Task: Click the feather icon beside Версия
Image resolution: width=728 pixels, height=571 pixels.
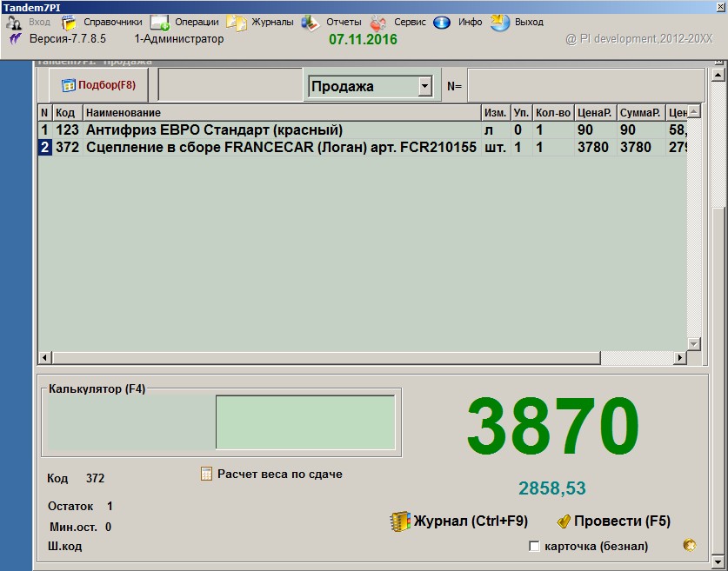Action: coord(16,38)
